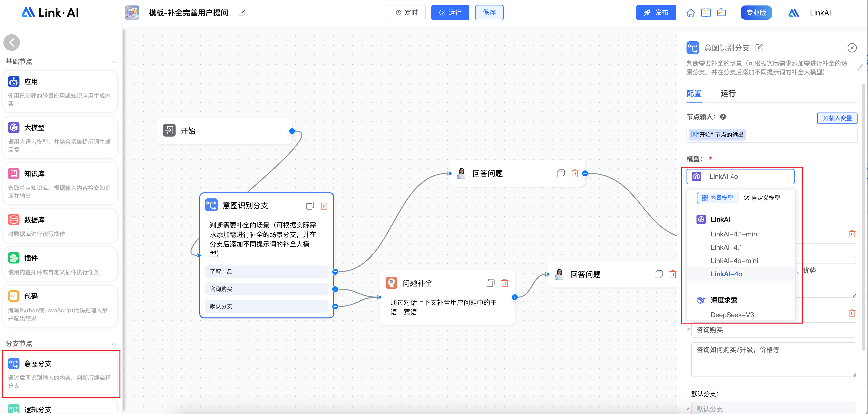Viewport: 868px width, 414px height.
Task: Select the 开始 node on canvas
Action: [225, 131]
